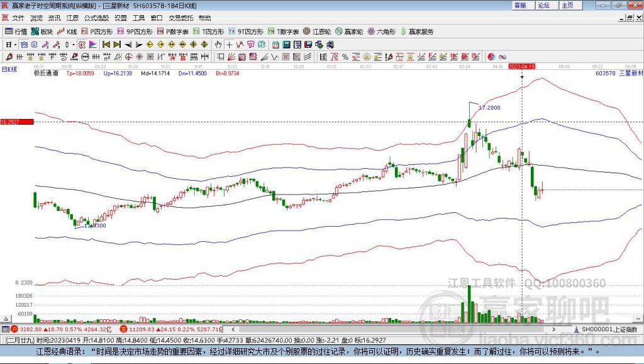Step left with black left arrow icon
Screen dimensions: 644x364
(128, 45)
